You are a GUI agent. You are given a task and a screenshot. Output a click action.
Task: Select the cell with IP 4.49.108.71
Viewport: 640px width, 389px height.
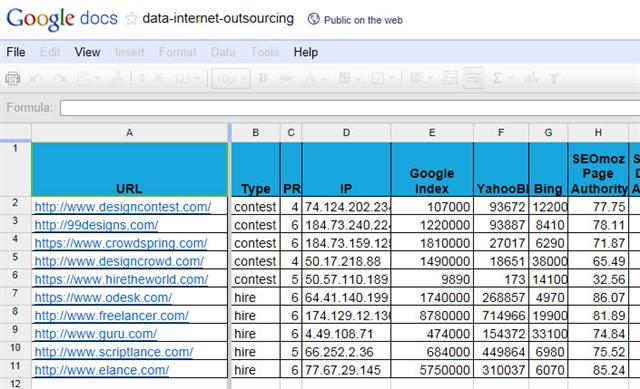[x=346, y=333]
